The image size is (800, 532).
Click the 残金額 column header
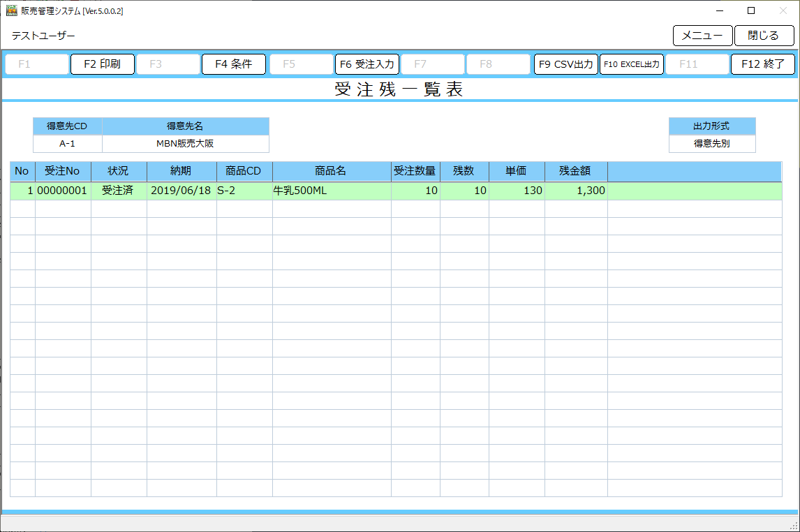(575, 171)
